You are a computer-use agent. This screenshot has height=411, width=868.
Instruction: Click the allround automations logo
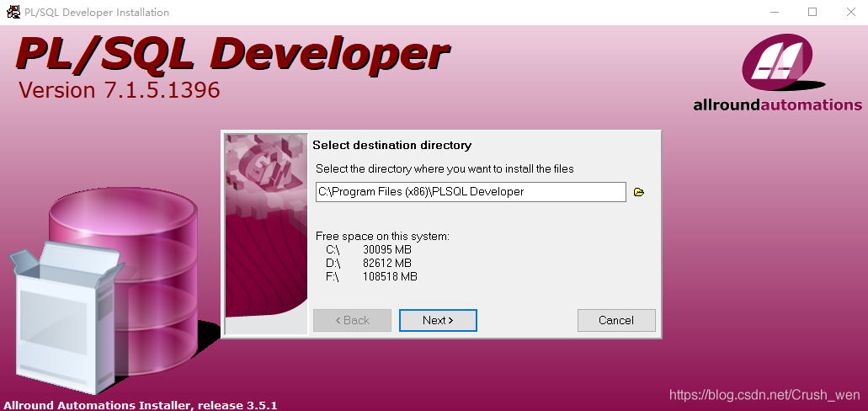pyautogui.click(x=777, y=73)
